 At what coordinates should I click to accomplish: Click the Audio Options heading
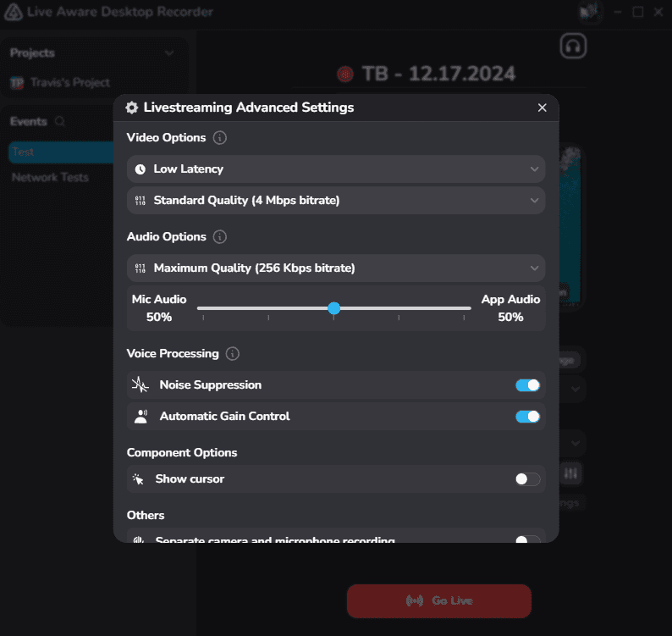click(166, 237)
